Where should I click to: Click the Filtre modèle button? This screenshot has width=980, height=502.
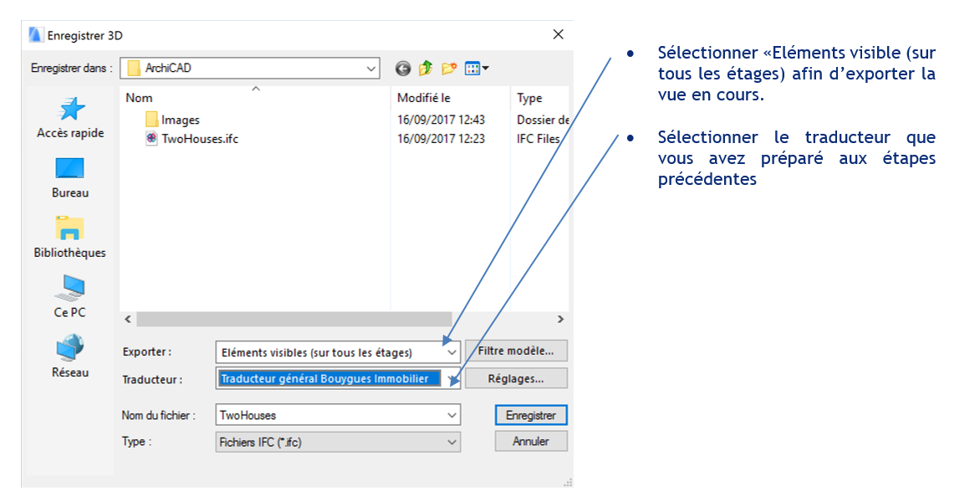pyautogui.click(x=516, y=351)
